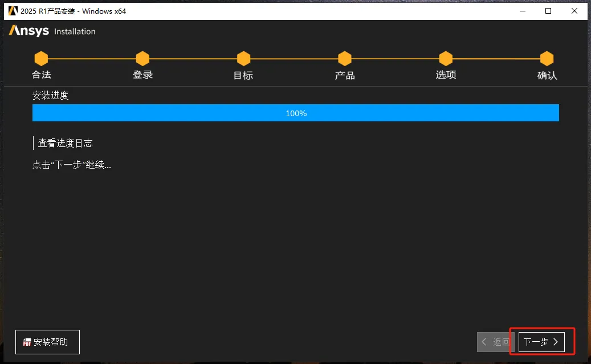The image size is (591, 364).
Task: Click the Ansys logo in header
Action: tap(29, 31)
